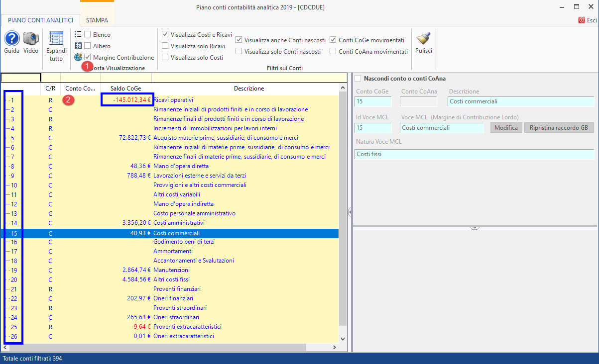Enable Visualizza solo Ricavi checkbox

(x=165, y=46)
